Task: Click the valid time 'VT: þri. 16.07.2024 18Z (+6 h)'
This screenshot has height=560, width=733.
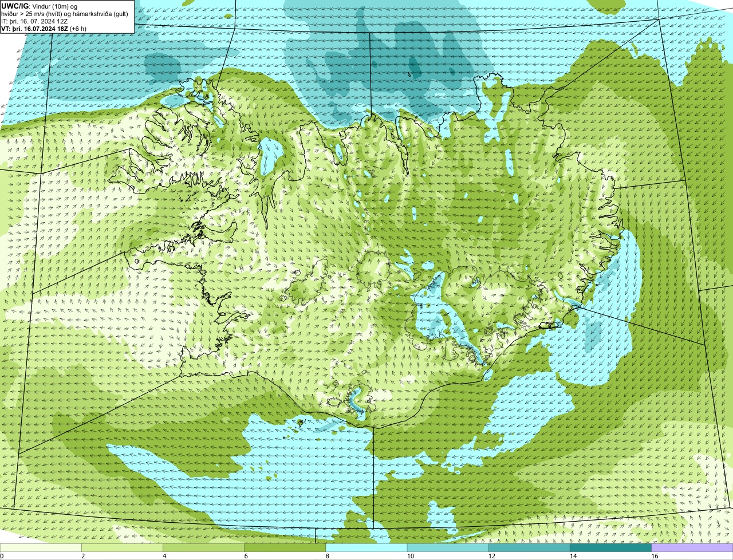Action: pyautogui.click(x=44, y=29)
